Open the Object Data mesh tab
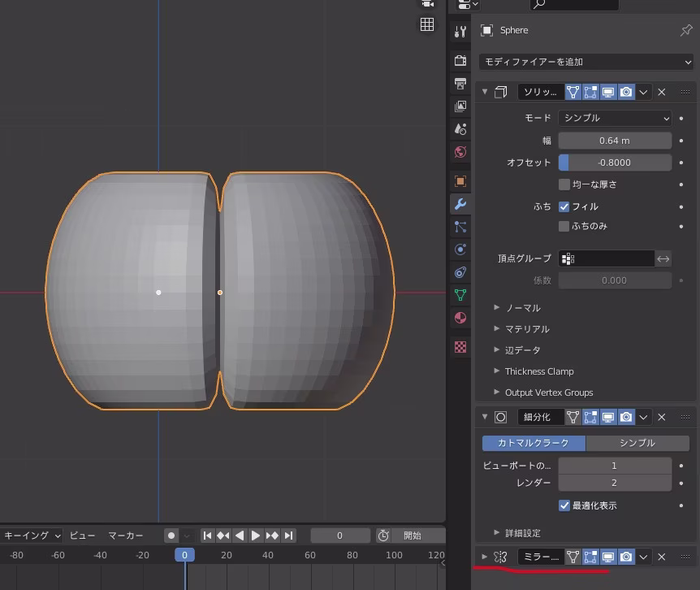Viewport: 700px width, 590px height. [x=460, y=295]
